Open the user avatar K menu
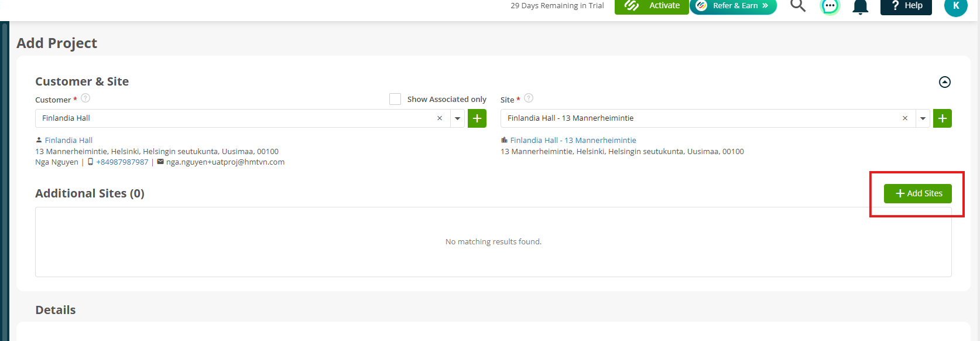The image size is (980, 341). [x=956, y=6]
